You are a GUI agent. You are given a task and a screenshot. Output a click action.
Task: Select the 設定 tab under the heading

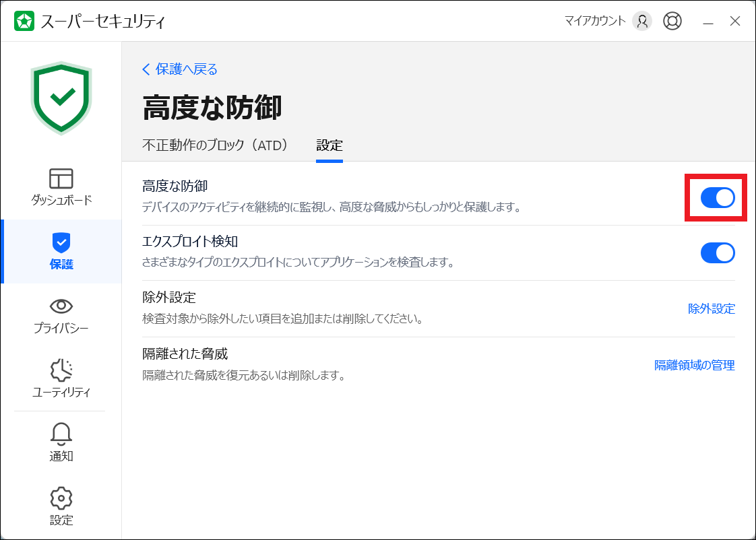329,145
